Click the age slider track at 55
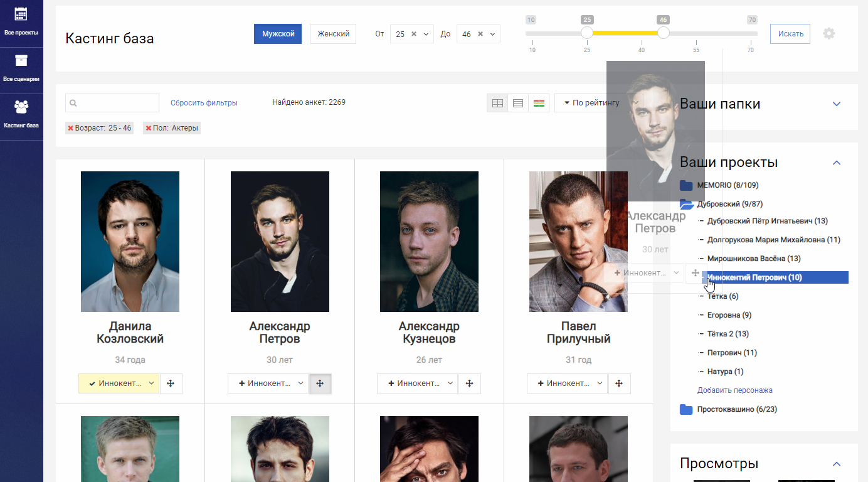This screenshot has width=868, height=482. (x=696, y=33)
